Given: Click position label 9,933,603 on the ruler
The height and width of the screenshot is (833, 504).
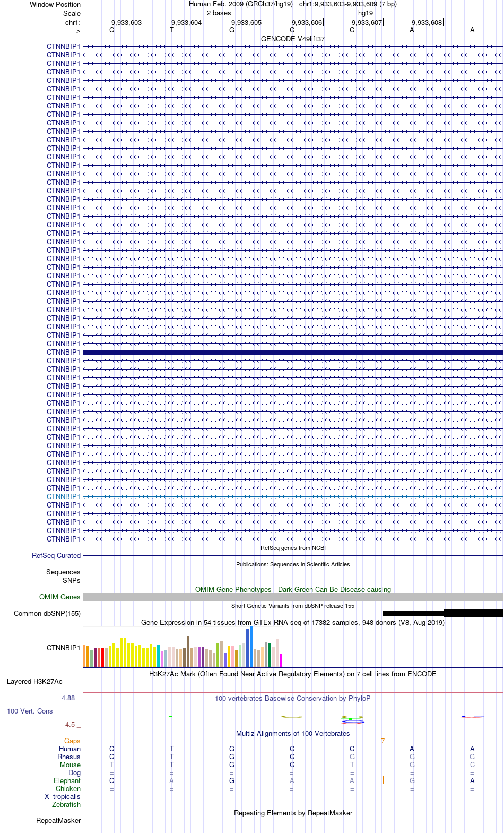Looking at the screenshot, I should [x=127, y=22].
